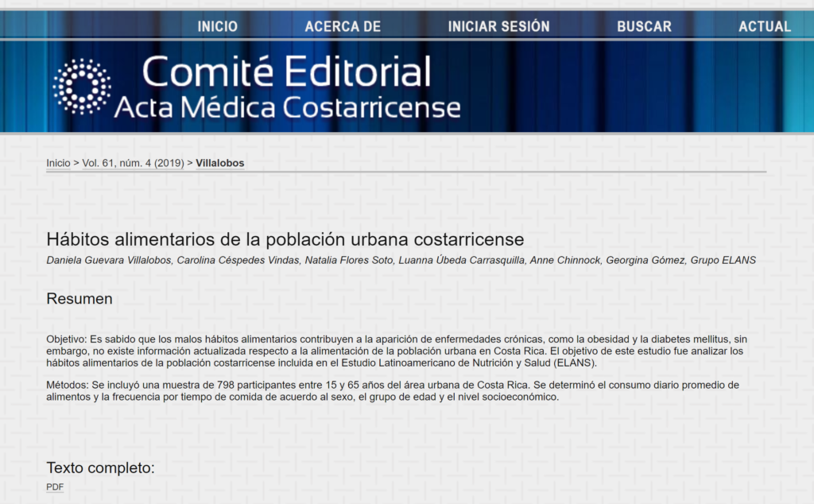814x504 pixels.
Task: Click article title Hábitos alimentarios de la población
Action: tap(285, 239)
